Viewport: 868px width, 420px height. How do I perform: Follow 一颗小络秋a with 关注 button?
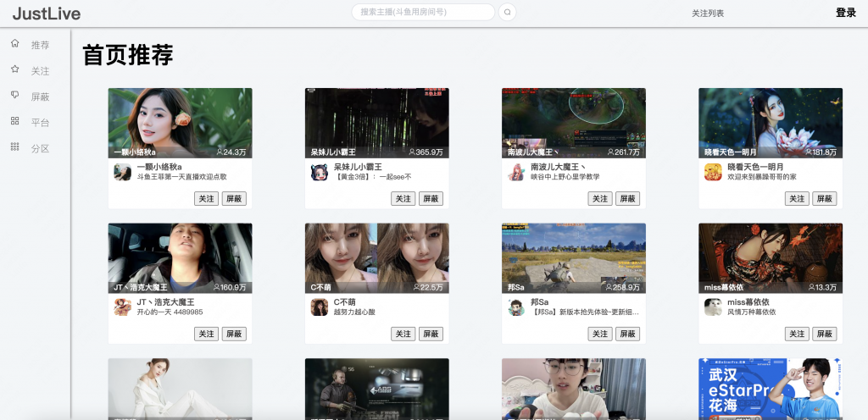(x=207, y=198)
